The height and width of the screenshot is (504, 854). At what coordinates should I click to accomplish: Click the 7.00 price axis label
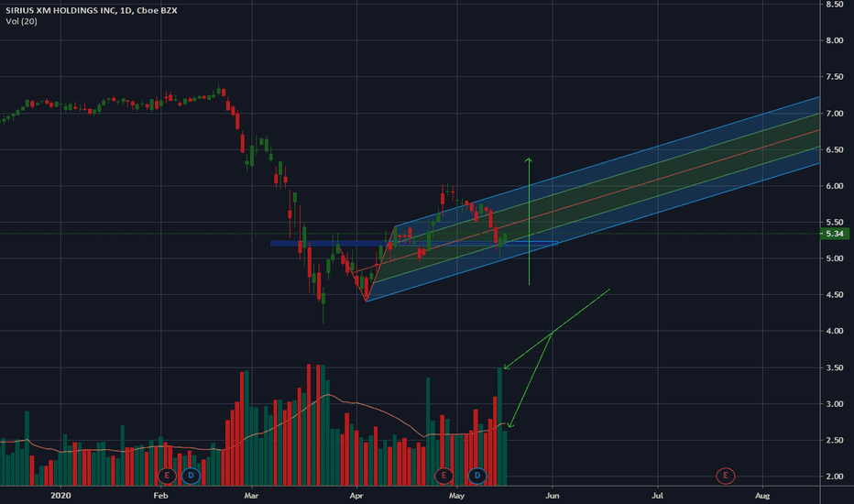[835, 114]
